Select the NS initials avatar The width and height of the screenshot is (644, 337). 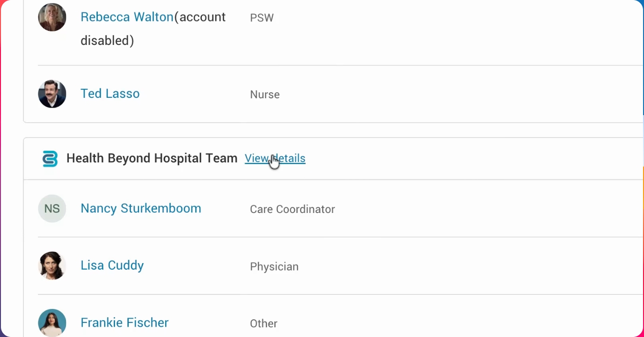pos(52,208)
